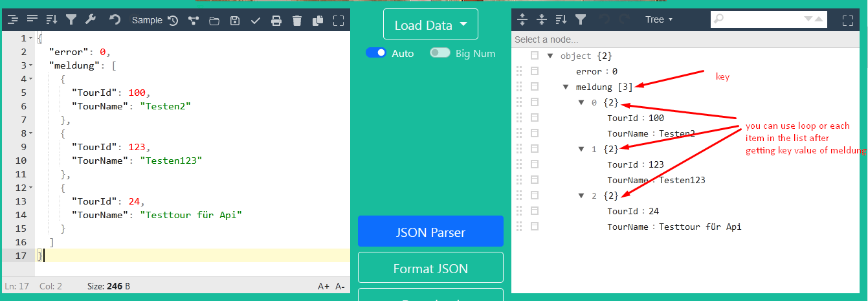Click the undo icon in editor toolbar
The height and width of the screenshot is (301, 868).
115,20
